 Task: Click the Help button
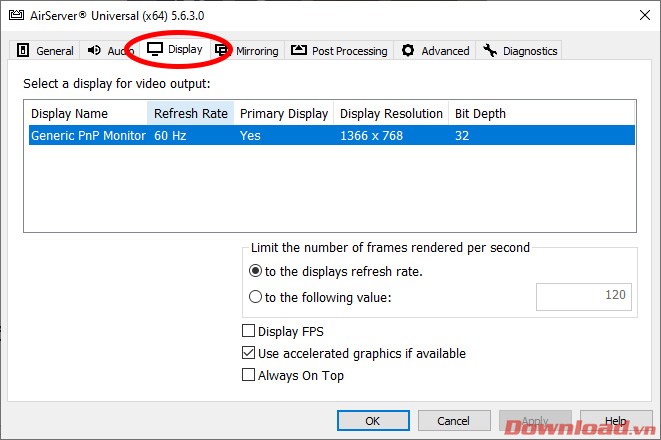616,421
